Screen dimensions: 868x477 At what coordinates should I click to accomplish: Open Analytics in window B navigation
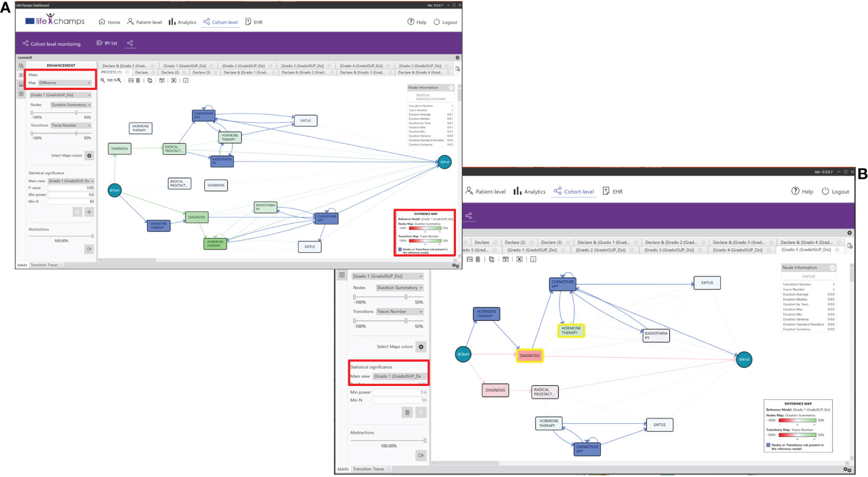[x=529, y=191]
